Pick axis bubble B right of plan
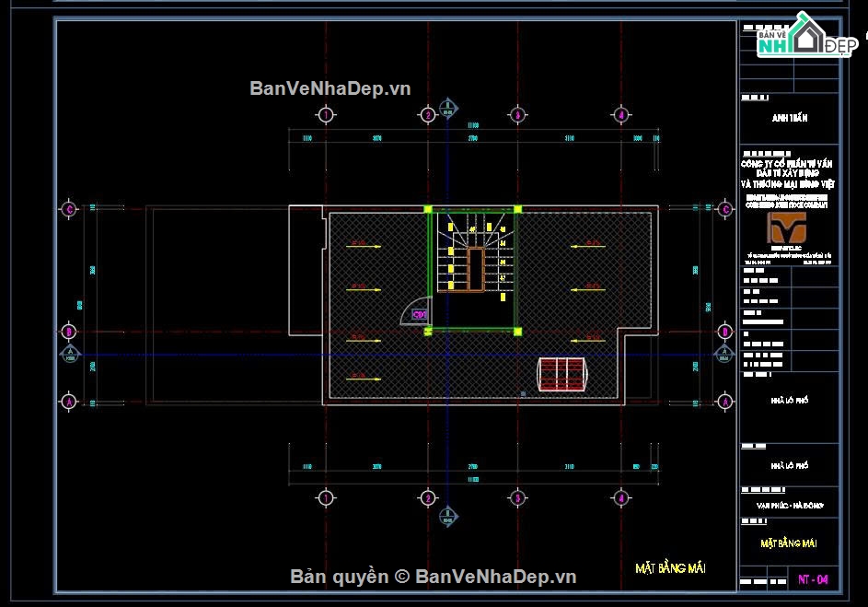This screenshot has width=868, height=607. (x=725, y=332)
